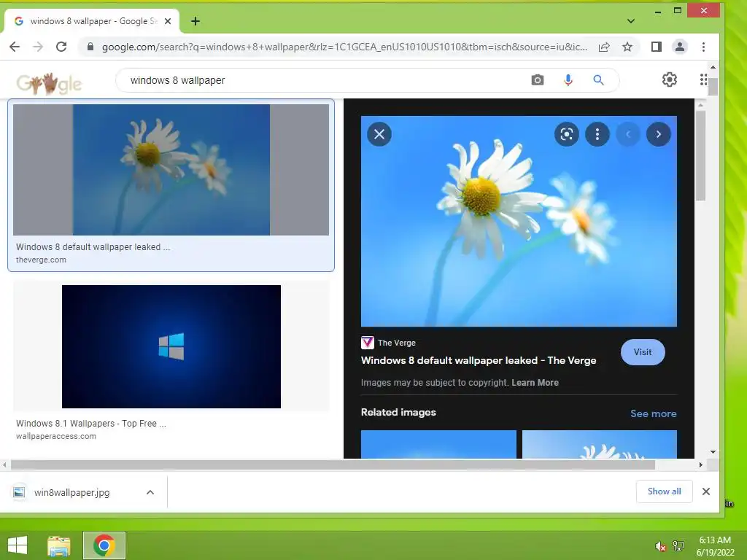Click the network tray icon

[678, 546]
